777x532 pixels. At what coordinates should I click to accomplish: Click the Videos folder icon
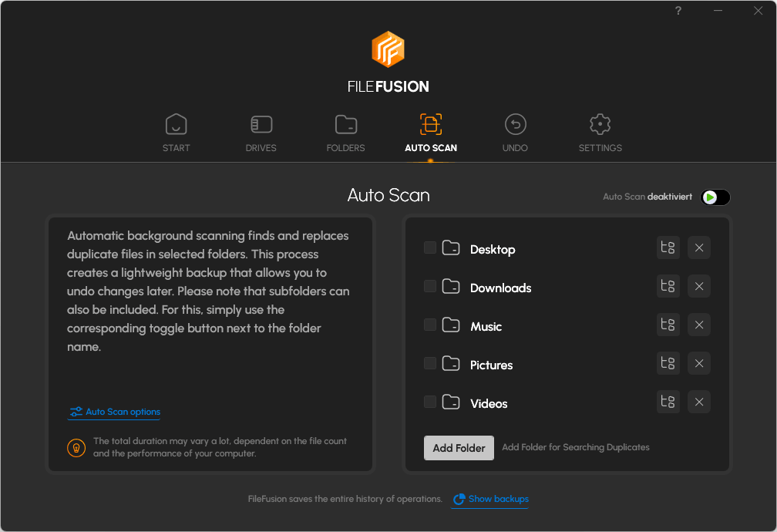(x=451, y=402)
